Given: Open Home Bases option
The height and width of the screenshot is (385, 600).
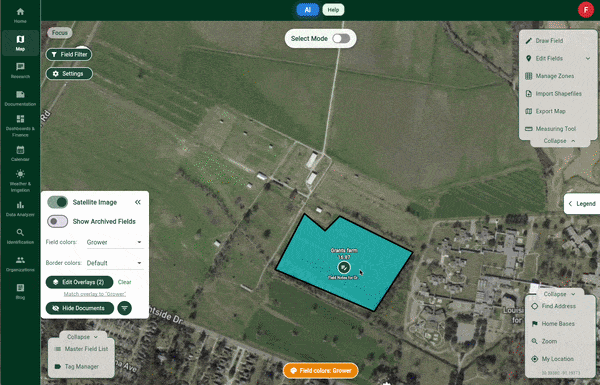Looking at the screenshot, I should [x=554, y=324].
